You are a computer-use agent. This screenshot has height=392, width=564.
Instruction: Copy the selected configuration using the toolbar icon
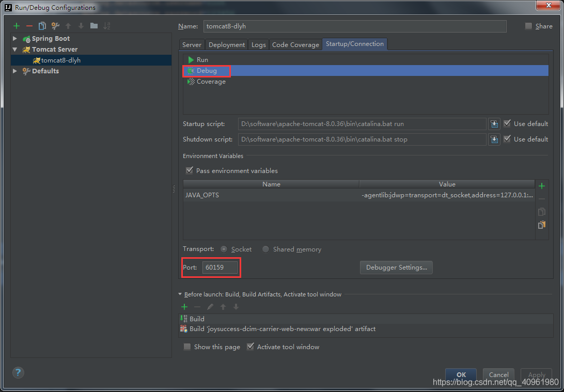(x=42, y=26)
